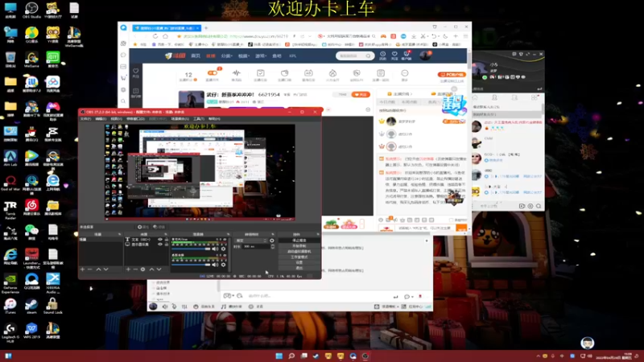This screenshot has height=362, width=644.
Task: Open Windows Start button on taskbar
Action: [x=279, y=356]
